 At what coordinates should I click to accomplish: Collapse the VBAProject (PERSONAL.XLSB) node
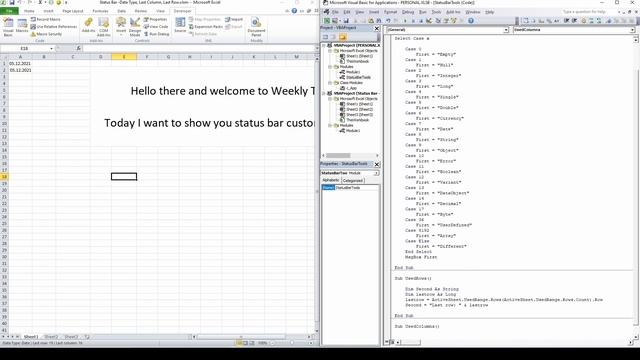point(324,46)
